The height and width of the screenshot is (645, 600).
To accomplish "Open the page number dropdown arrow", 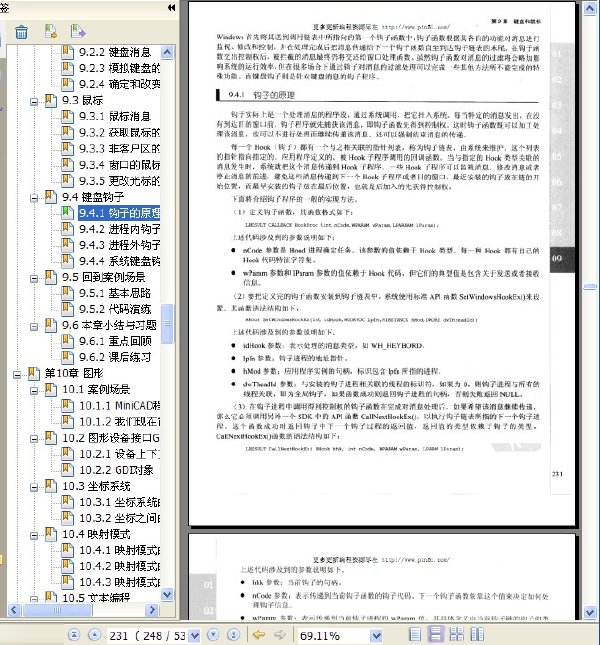I will pyautogui.click(x=195, y=636).
